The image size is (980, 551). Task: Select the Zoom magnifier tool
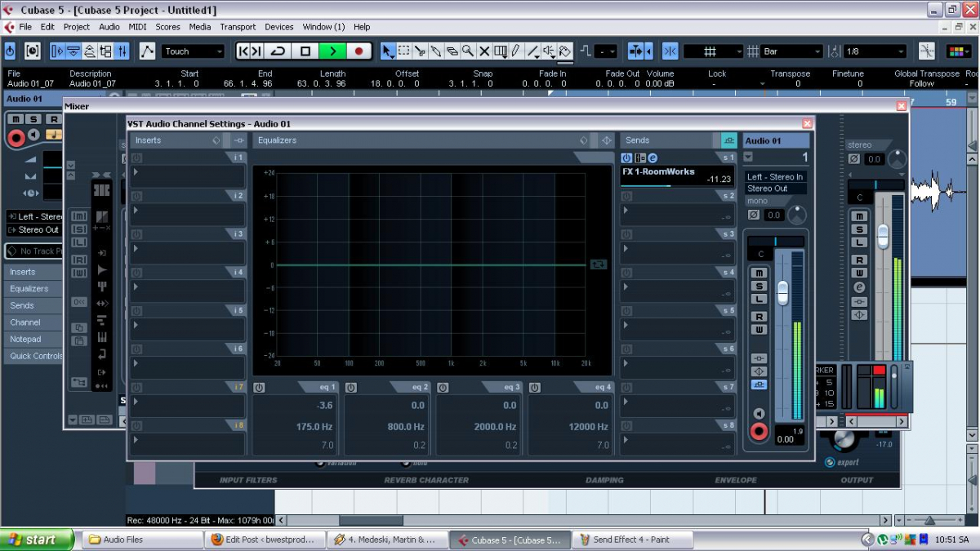468,51
